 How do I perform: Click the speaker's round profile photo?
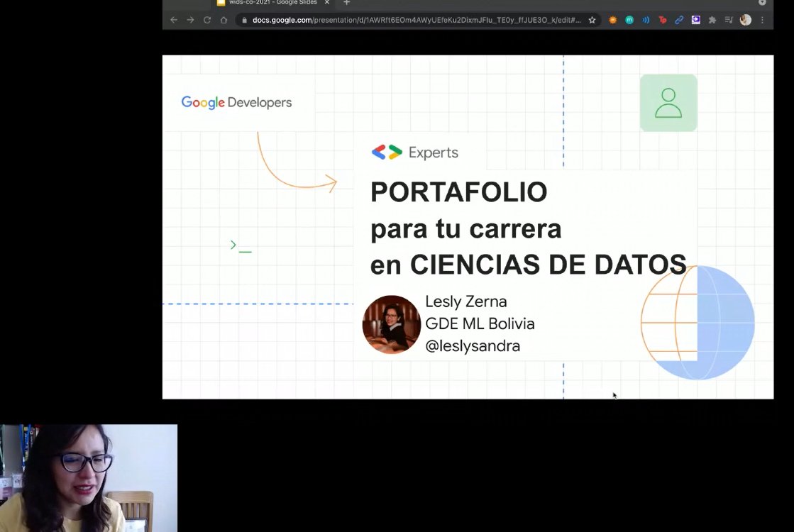[x=392, y=324]
